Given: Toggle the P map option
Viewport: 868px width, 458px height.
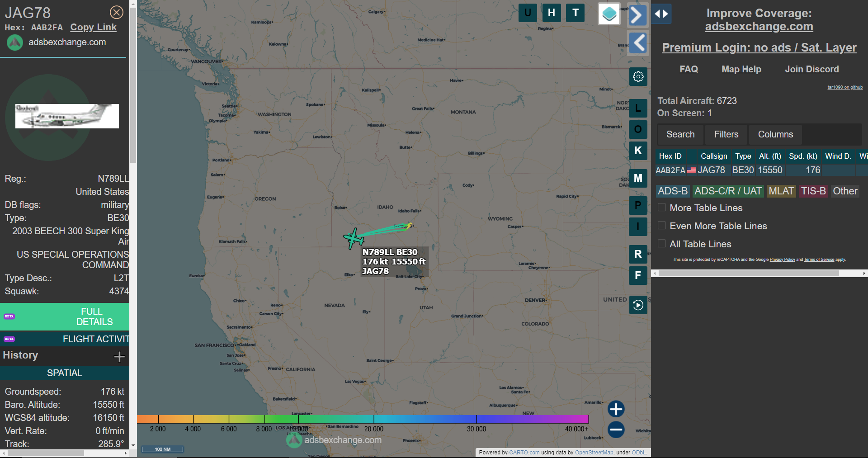Looking at the screenshot, I should click(638, 205).
